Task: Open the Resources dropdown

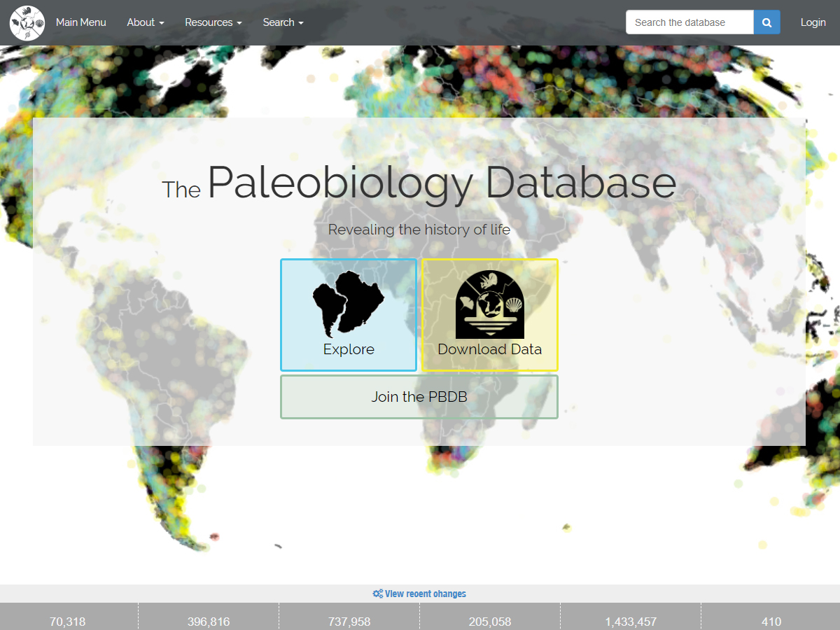Action: (x=213, y=22)
